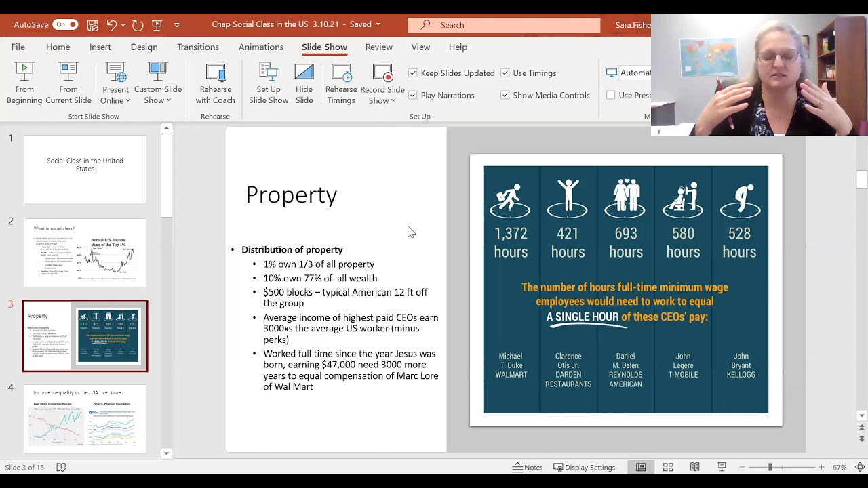Click Slide 3 of 15 status text
Image resolution: width=868 pixels, height=488 pixels.
click(x=24, y=467)
